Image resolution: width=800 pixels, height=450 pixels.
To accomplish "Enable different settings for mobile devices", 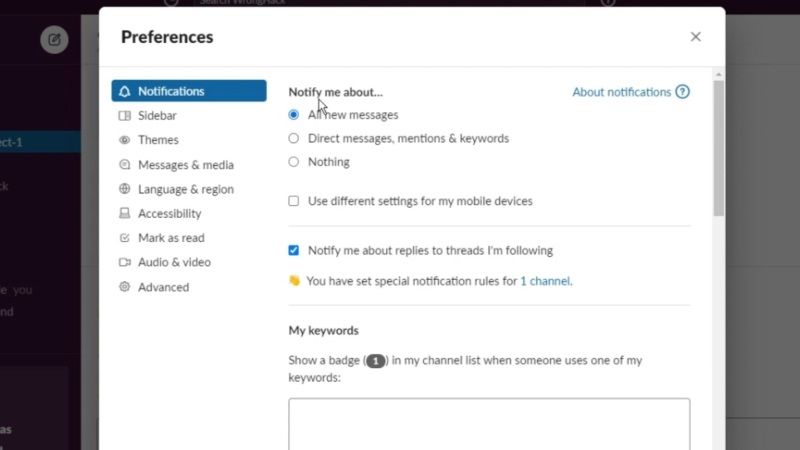I will pos(293,201).
